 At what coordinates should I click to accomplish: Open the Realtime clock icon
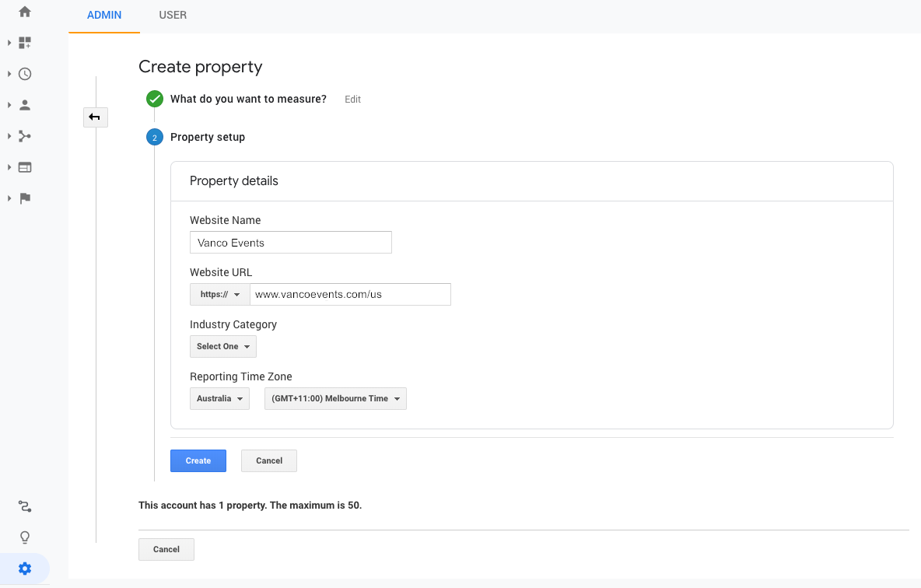tap(25, 74)
